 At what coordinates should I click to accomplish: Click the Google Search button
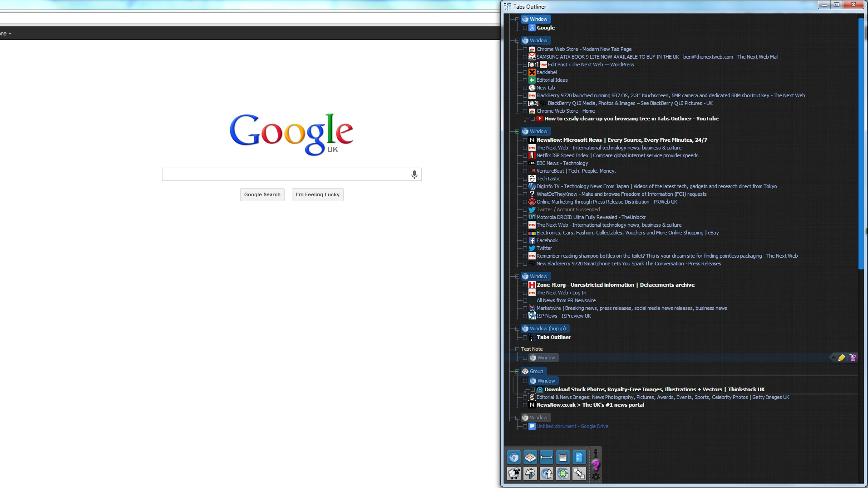pos(262,194)
